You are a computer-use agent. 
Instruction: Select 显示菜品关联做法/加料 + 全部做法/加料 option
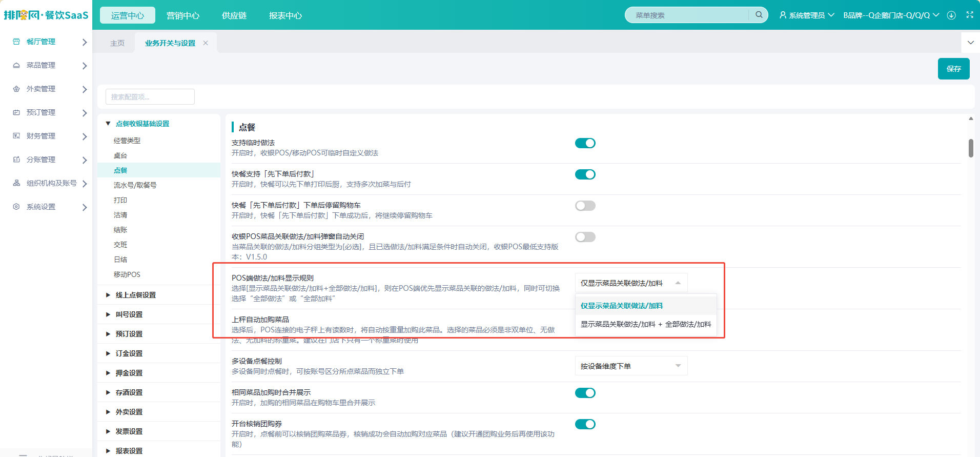point(646,324)
